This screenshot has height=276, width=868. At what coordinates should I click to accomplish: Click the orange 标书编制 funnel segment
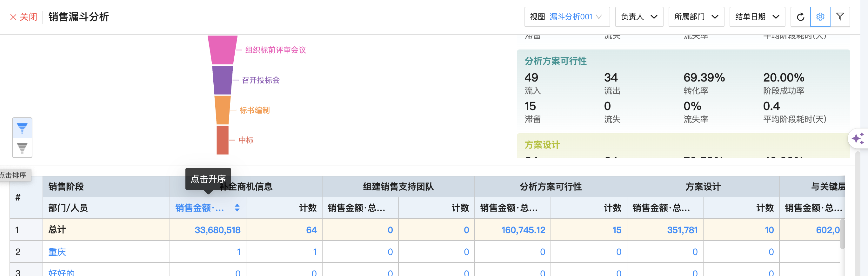point(222,110)
